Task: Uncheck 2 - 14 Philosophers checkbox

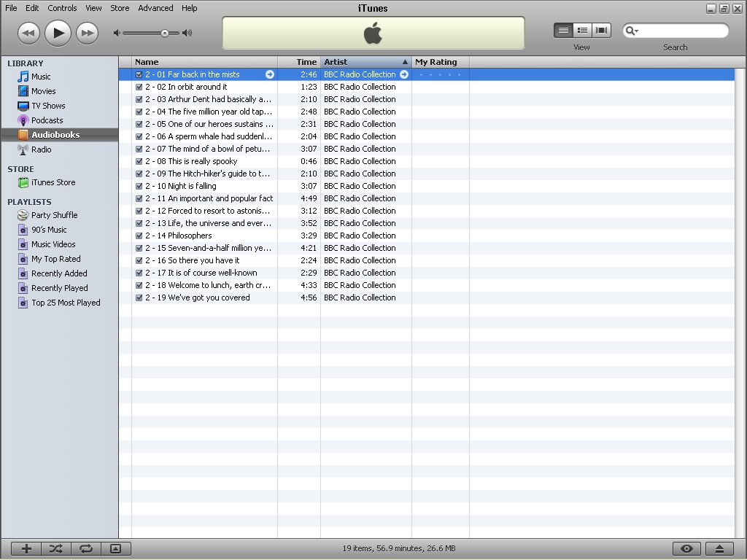Action: pos(139,236)
